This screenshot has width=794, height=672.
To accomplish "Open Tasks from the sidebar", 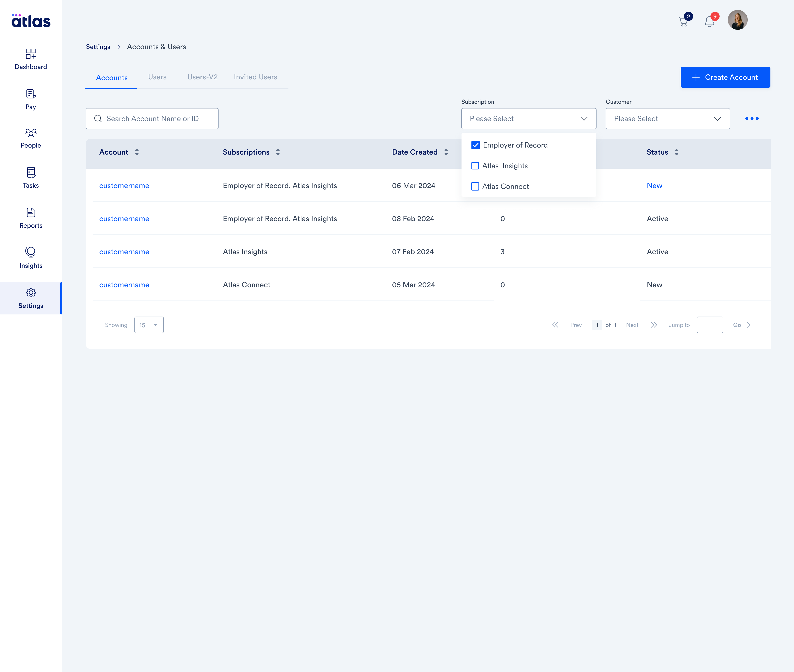I will point(31,178).
